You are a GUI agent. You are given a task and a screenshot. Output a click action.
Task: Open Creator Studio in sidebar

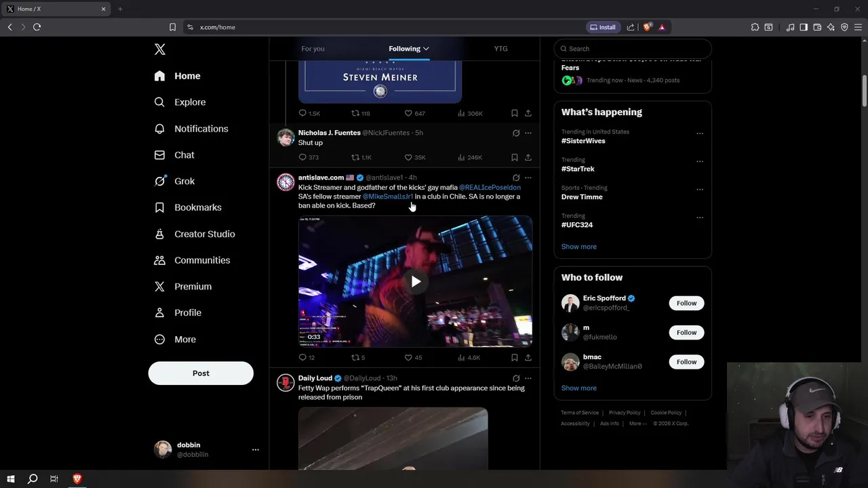pyautogui.click(x=194, y=234)
